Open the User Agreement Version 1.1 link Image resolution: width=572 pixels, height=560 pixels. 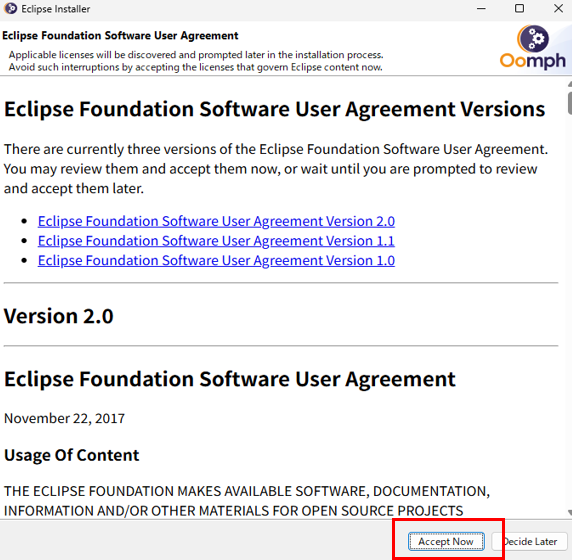(x=216, y=241)
